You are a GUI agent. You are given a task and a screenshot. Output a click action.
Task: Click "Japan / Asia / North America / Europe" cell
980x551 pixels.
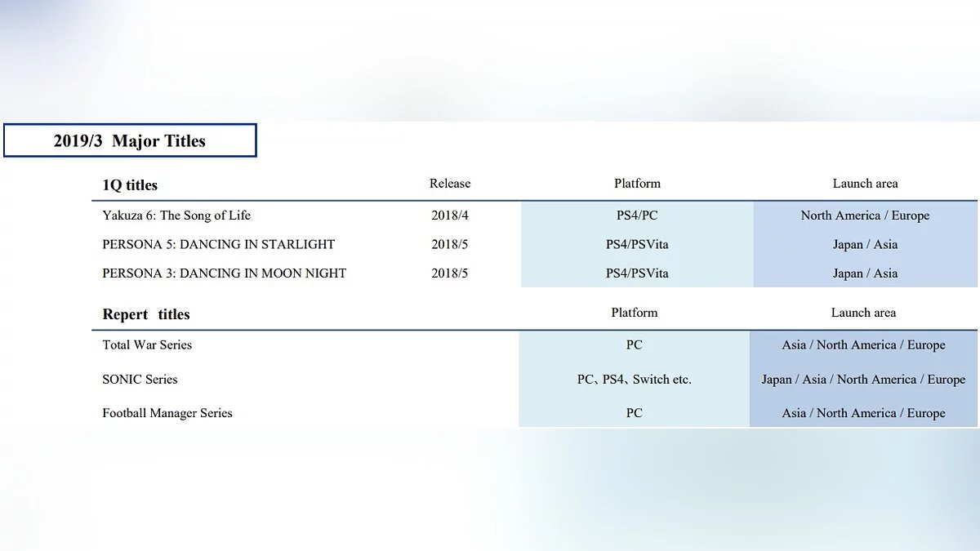863,380
